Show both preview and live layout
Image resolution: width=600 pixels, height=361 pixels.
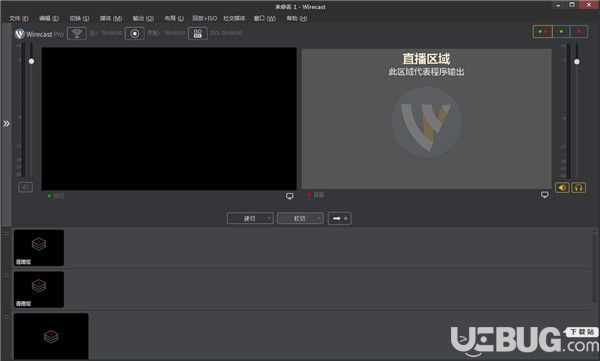(x=543, y=31)
